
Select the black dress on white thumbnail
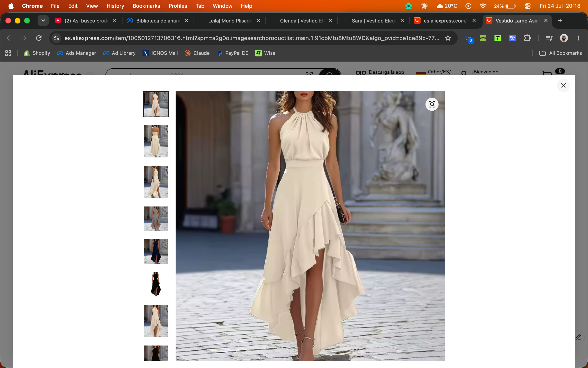click(x=156, y=284)
